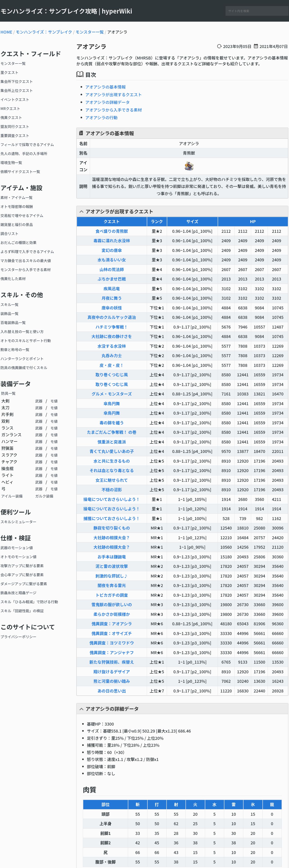Collapse the アオアシラが出現するクエスト section
The width and height of the screenshot is (289, 868).
(x=81, y=211)
